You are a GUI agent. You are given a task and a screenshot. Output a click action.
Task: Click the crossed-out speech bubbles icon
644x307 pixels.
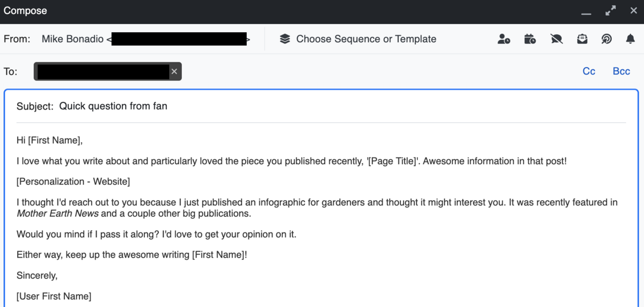tap(557, 39)
